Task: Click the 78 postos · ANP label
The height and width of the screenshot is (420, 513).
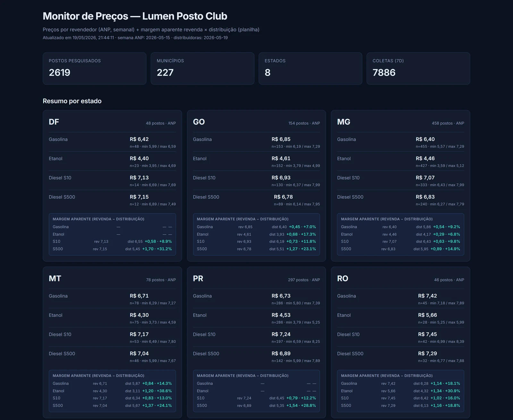Action: coord(161,280)
